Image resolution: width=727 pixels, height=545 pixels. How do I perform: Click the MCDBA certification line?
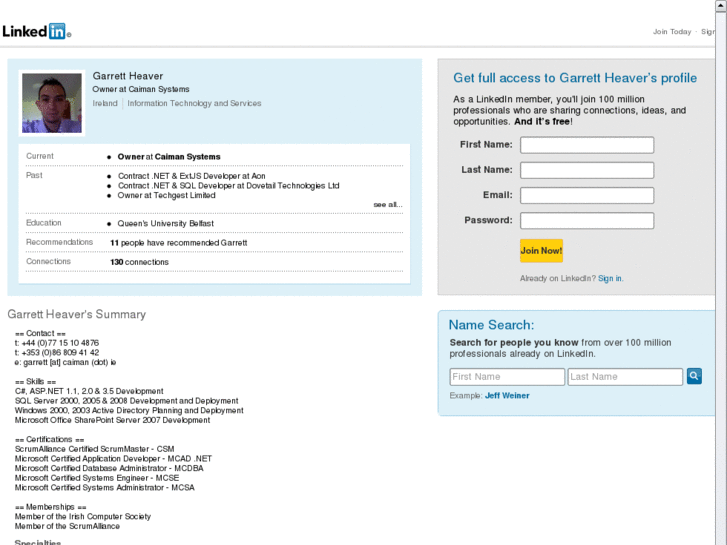click(109, 468)
